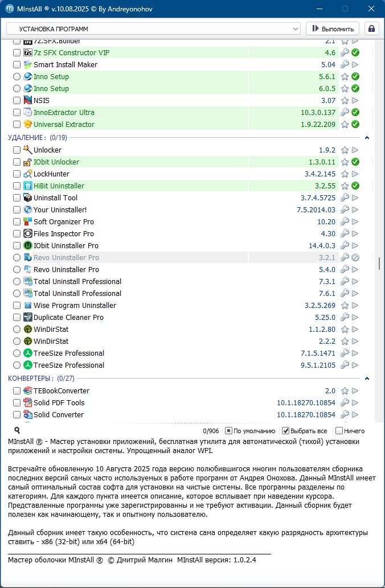Image resolution: width=385 pixels, height=588 pixels.
Task: Click blocked icon for Revo Uninstaller Pro 3.2.1
Action: [x=355, y=258]
